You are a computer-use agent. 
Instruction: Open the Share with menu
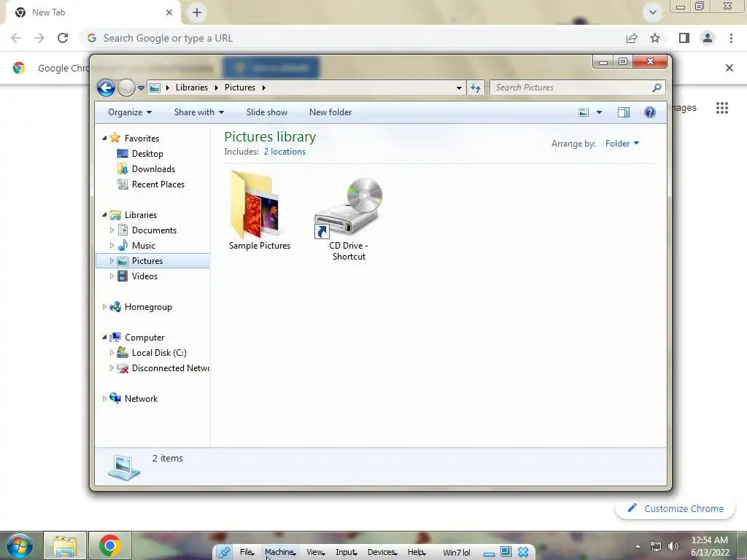198,112
